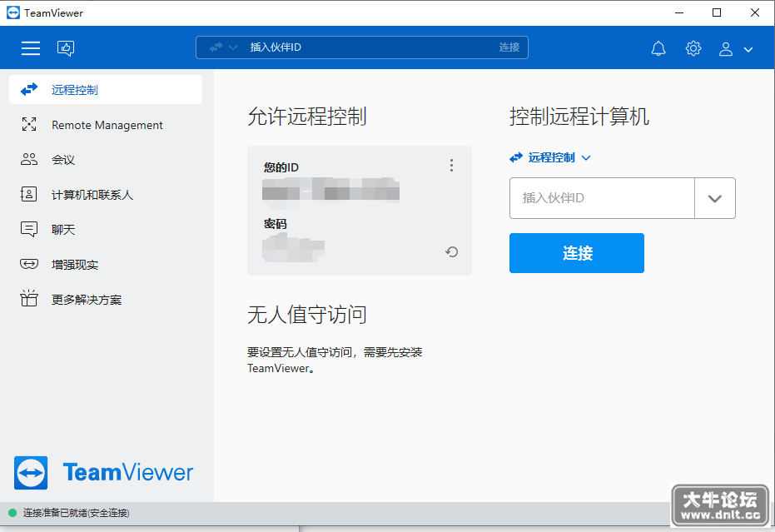Viewport: 775px width, 532px height.
Task: Open settings gear icon
Action: tap(693, 48)
